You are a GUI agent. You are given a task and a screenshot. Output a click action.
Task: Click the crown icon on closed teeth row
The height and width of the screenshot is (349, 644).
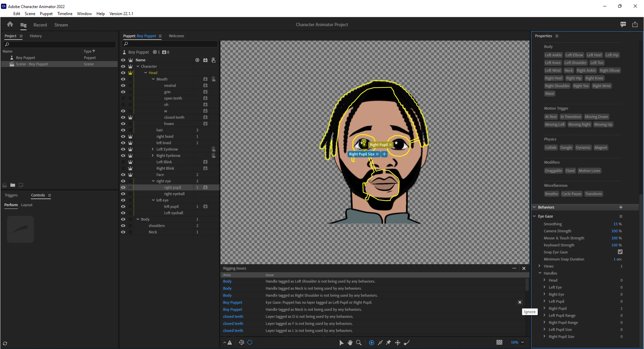point(130,117)
